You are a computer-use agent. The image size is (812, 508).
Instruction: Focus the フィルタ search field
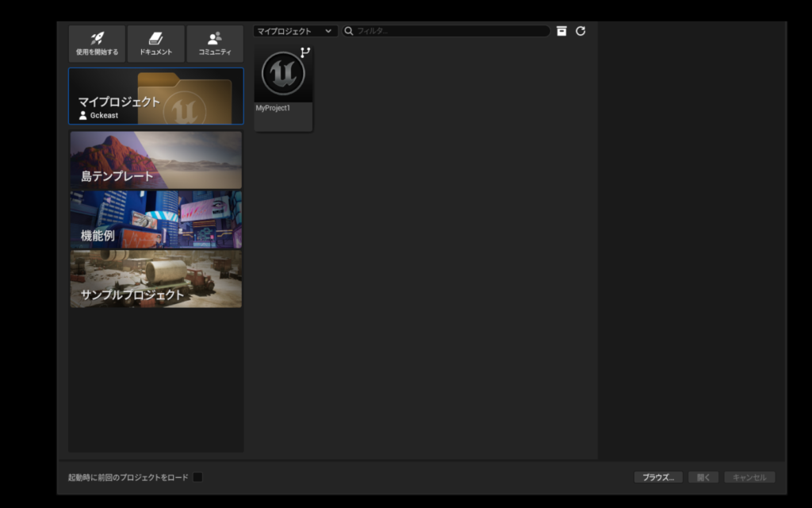point(446,31)
